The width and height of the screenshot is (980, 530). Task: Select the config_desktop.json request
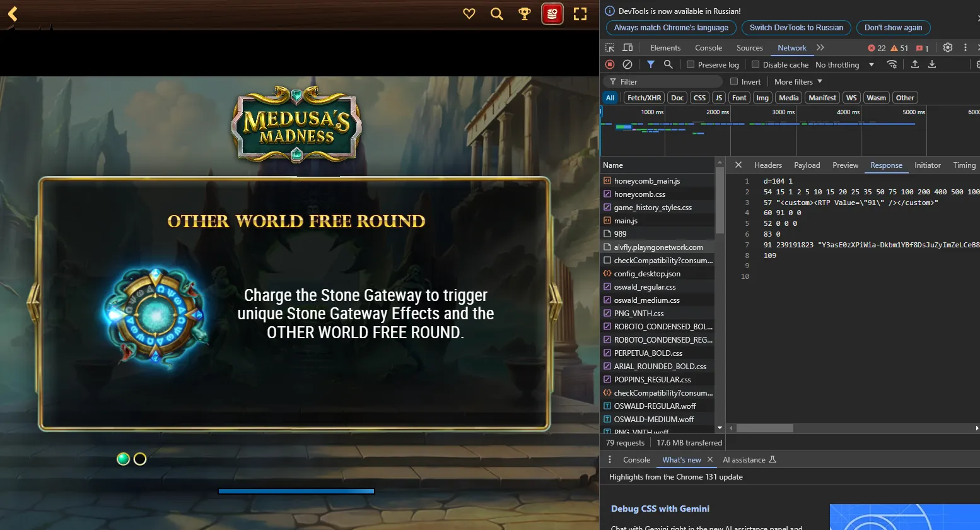click(x=658, y=274)
